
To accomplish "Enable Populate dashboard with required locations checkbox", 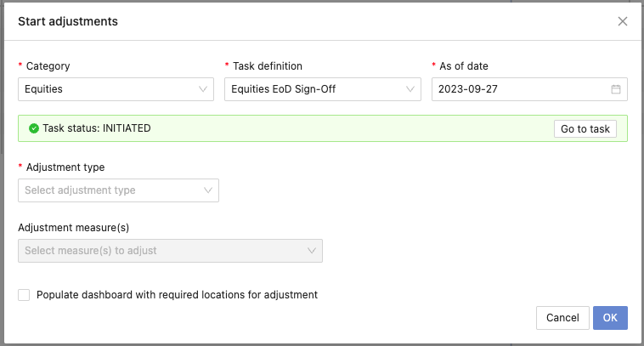I will pos(24,295).
